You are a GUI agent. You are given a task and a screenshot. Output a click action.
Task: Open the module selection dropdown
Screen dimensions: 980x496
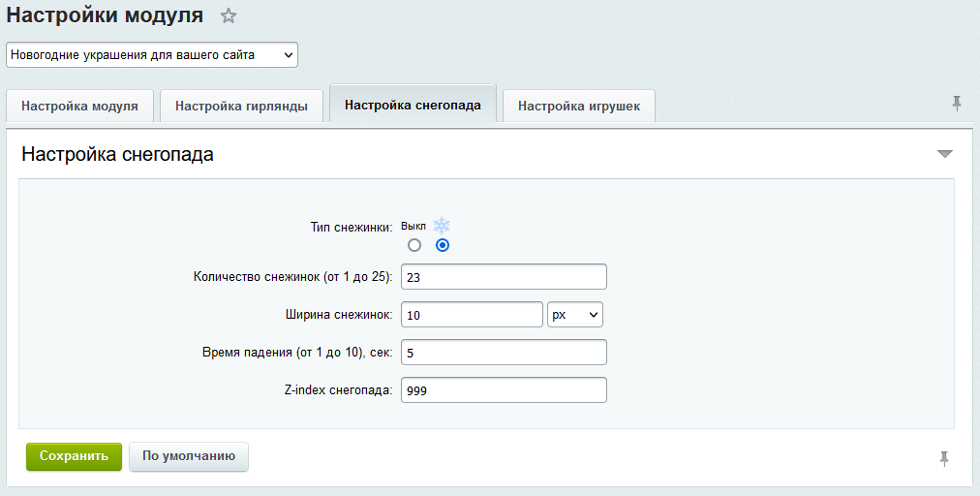tap(152, 55)
